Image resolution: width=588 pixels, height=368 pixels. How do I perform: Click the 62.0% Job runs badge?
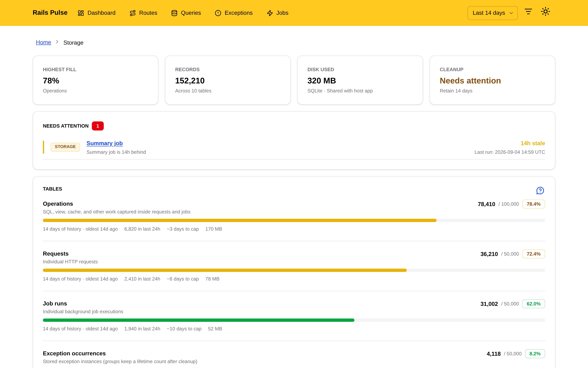(x=533, y=304)
